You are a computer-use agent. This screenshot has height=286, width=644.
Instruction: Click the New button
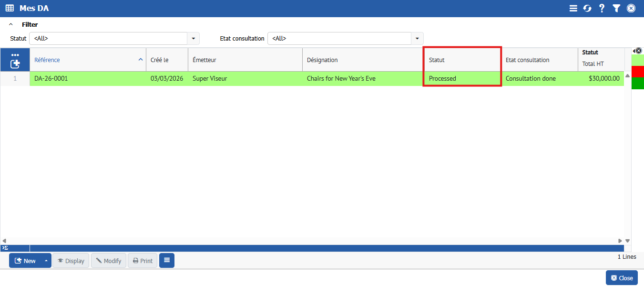click(25, 261)
